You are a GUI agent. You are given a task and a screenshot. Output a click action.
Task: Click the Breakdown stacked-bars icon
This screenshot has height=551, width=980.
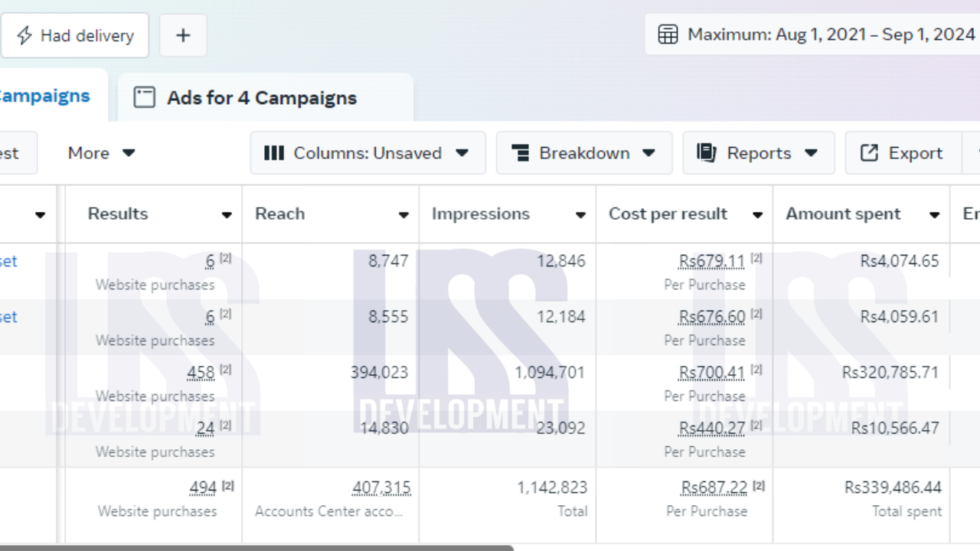(521, 153)
